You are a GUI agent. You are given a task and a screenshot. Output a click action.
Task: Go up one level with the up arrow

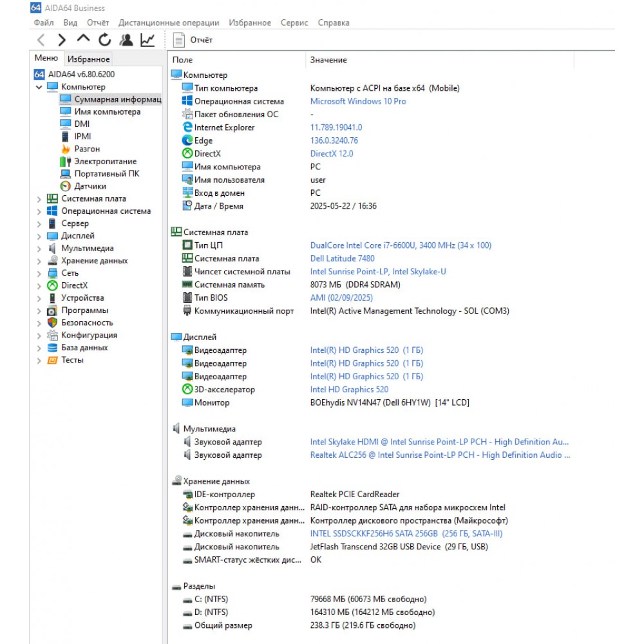point(83,39)
